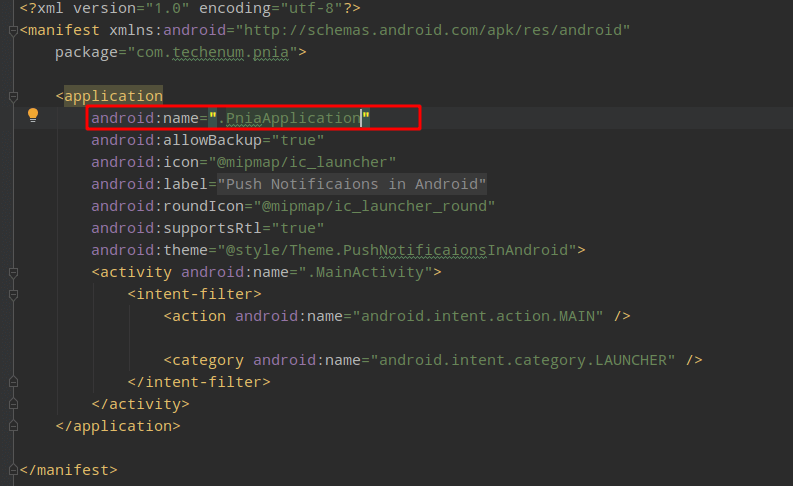Screen dimensions: 793x486
Task: Click the .MainActivity name value
Action: pyautogui.click(x=365, y=272)
